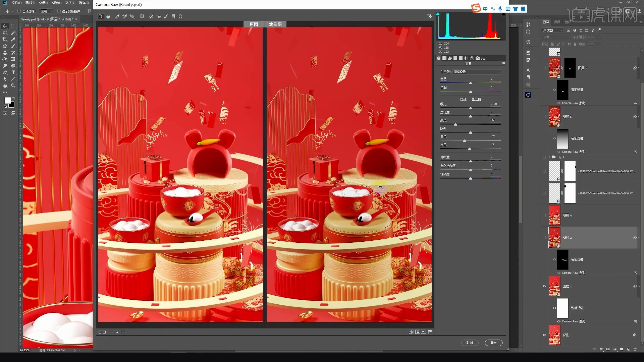Select the Zoom tool in Camera Raw toolbar

tap(101, 16)
